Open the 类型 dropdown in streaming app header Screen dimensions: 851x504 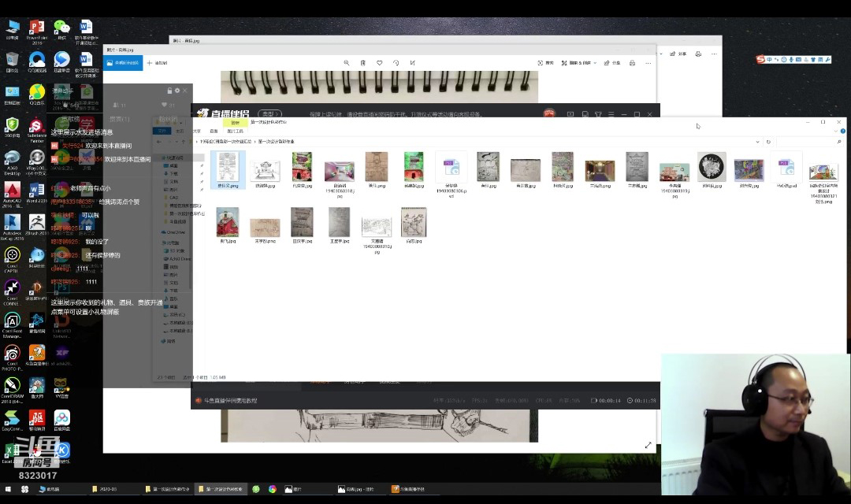[270, 114]
